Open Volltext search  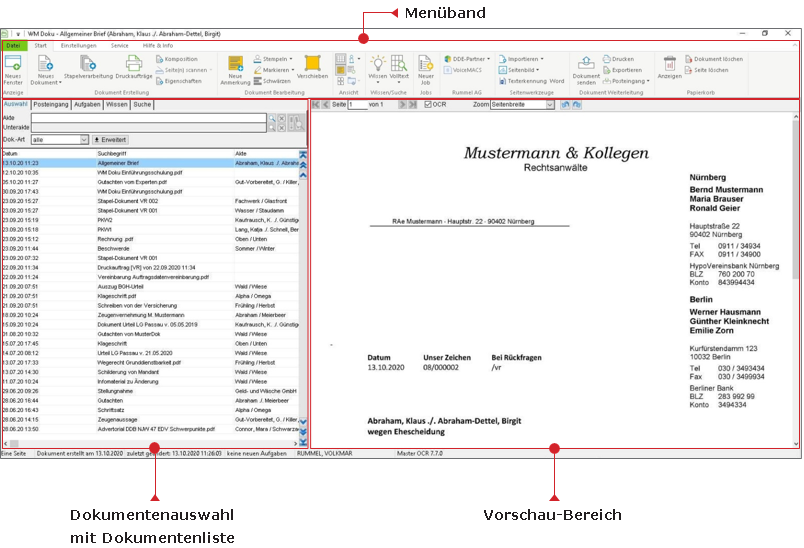point(399,68)
